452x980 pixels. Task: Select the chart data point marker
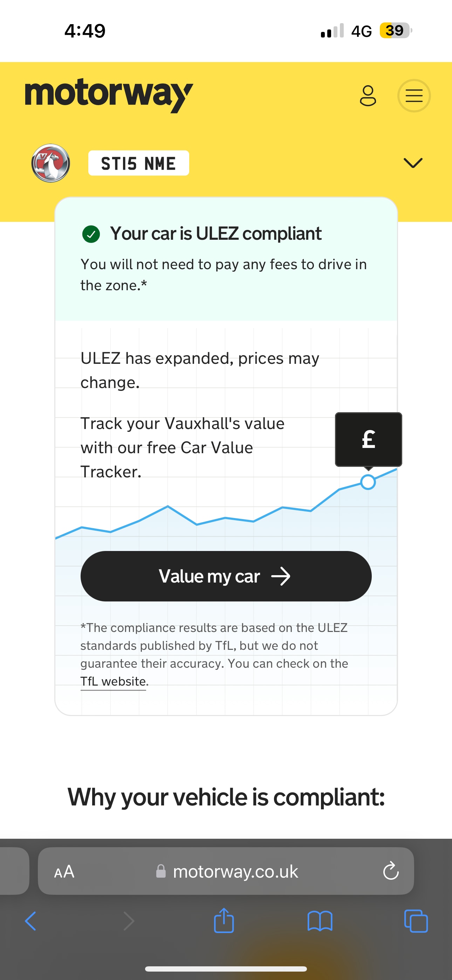(368, 482)
